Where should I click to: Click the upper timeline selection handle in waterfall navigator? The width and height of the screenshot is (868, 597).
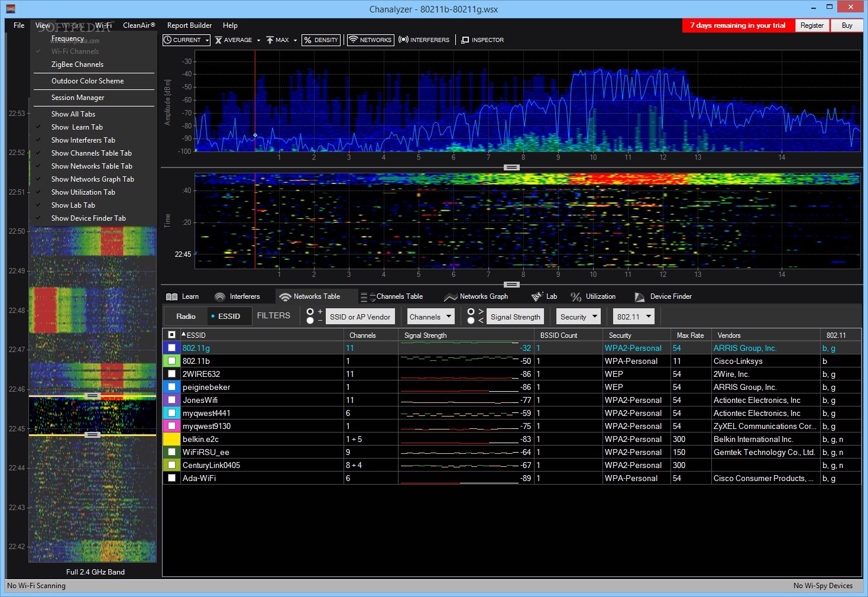click(x=92, y=395)
